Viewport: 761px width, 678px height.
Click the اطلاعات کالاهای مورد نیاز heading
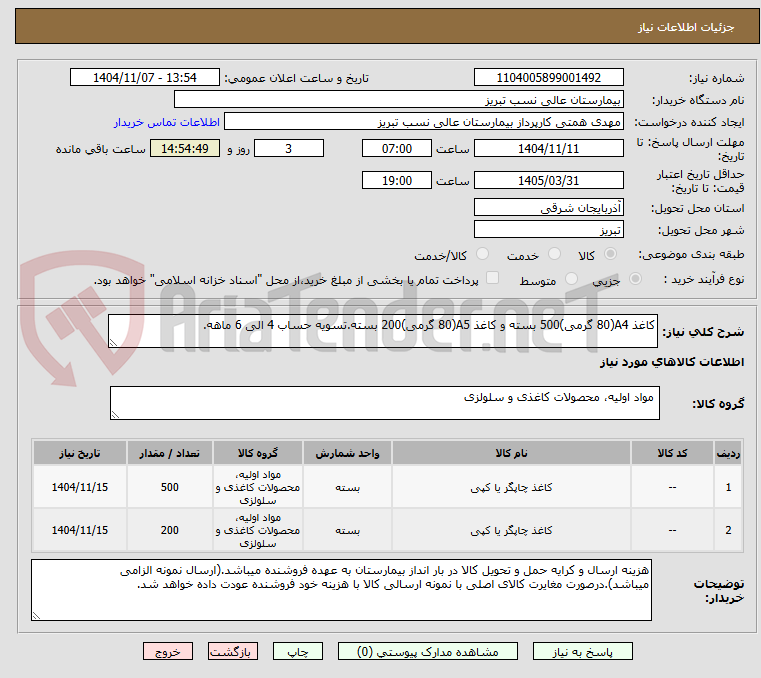(672, 362)
